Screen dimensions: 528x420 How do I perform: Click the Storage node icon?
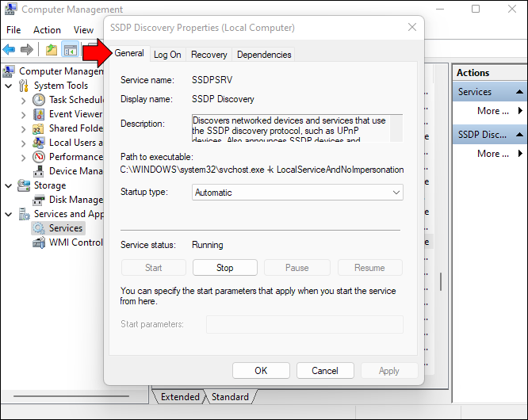click(24, 185)
